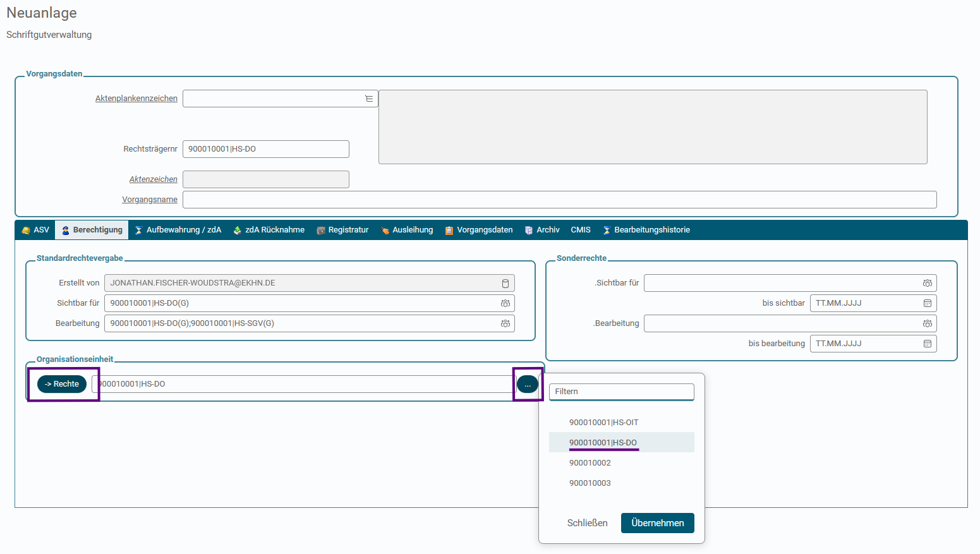Open group picker in Sonderrechte .Bearbeitung

pos(928,323)
